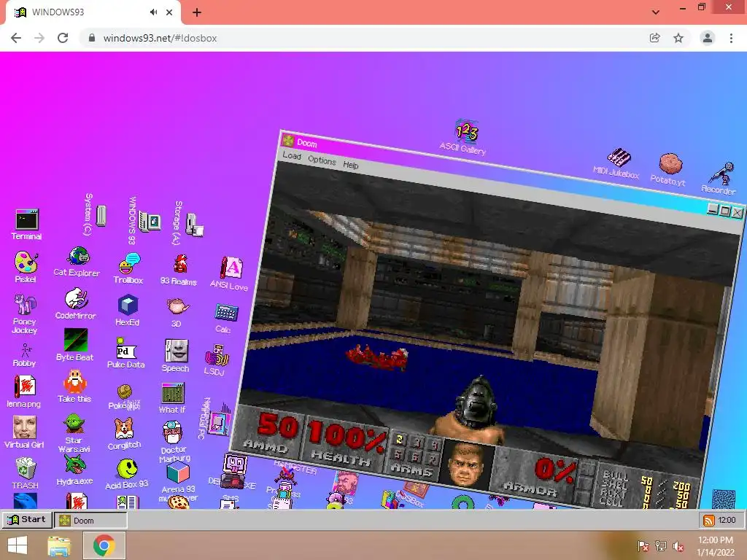Screen dimensions: 747x560
Task: Launch the MIDI Jukebox icon
Action: pyautogui.click(x=617, y=163)
